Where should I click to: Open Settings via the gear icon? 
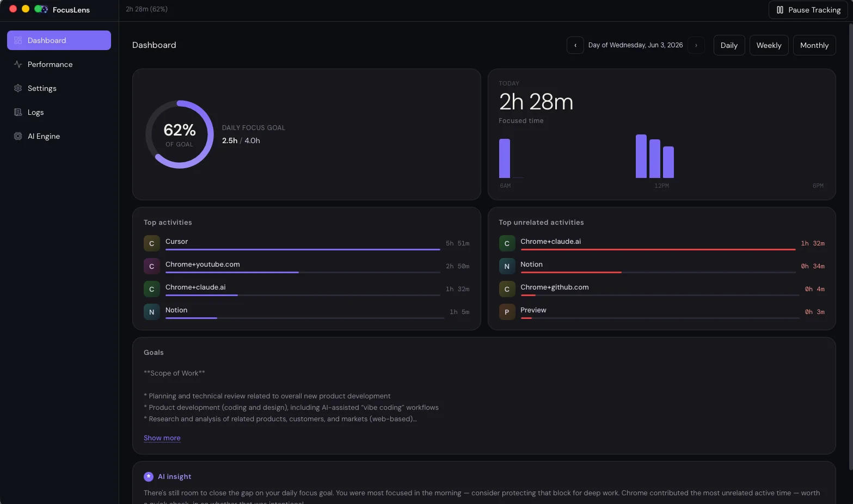(x=18, y=88)
